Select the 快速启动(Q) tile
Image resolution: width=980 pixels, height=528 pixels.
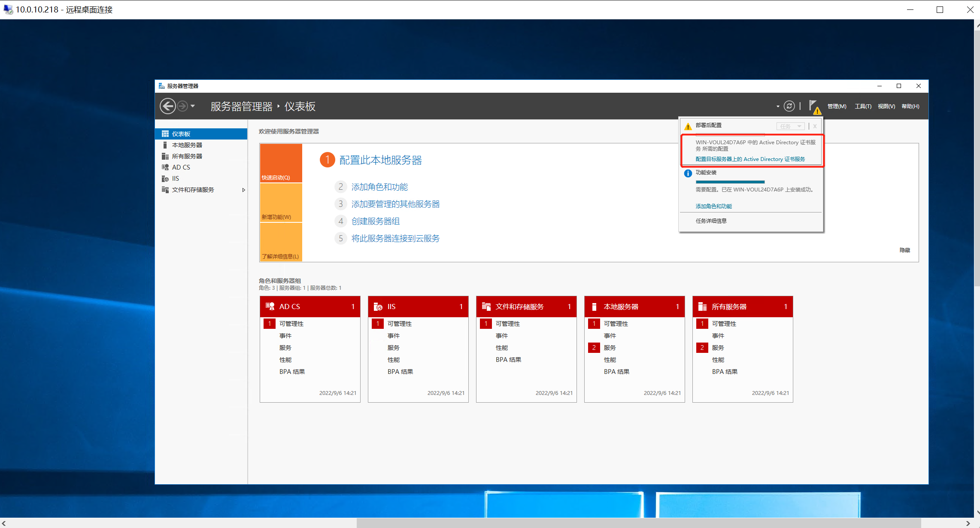(x=281, y=163)
